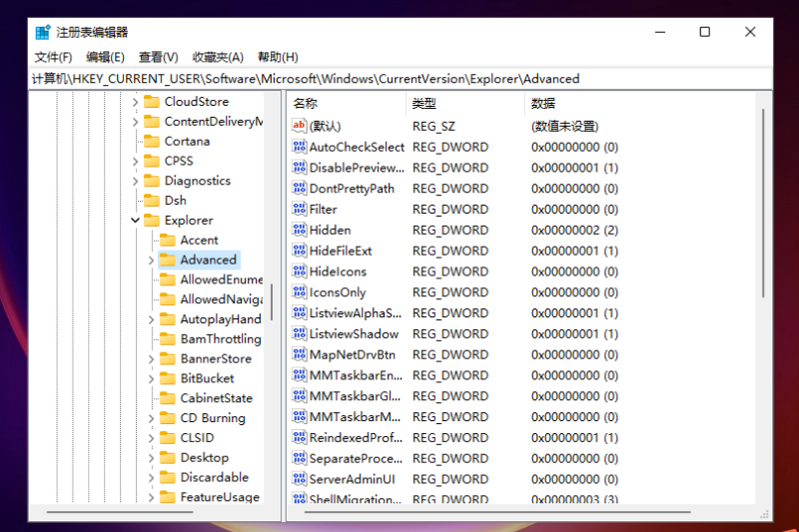This screenshot has width=799, height=532.
Task: Select the FeatureUsage tree item
Action: [x=220, y=497]
